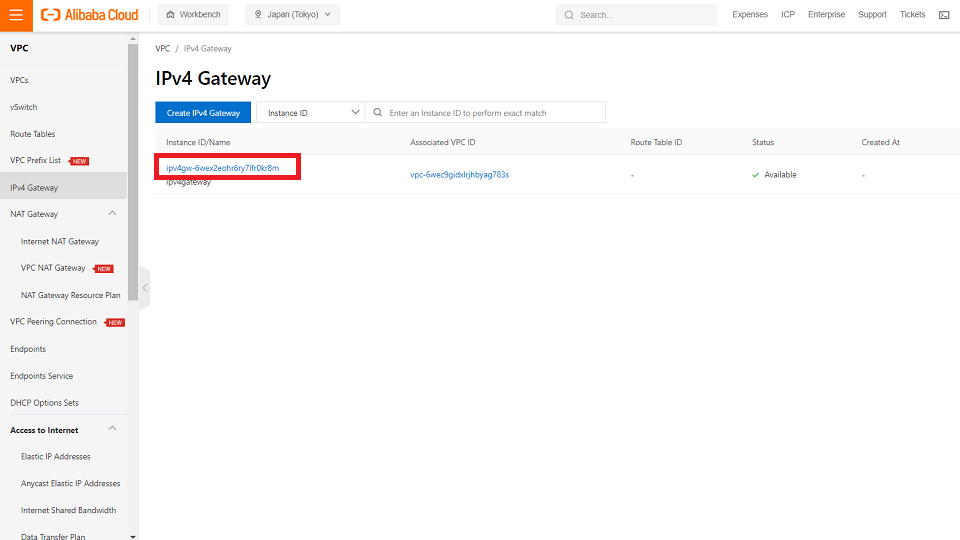Click the NEW badge beside VPC NAT Gateway
Image resolution: width=960 pixels, height=540 pixels.
103,269
